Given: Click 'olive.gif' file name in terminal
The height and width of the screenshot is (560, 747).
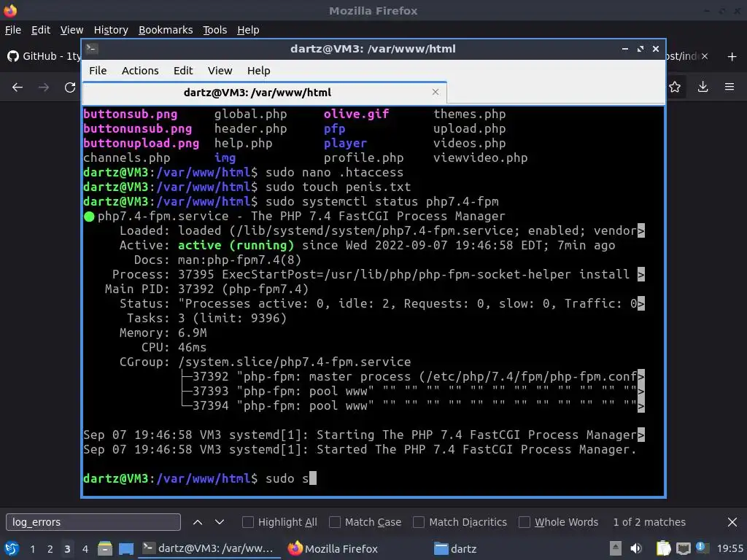Looking at the screenshot, I should click(x=356, y=114).
